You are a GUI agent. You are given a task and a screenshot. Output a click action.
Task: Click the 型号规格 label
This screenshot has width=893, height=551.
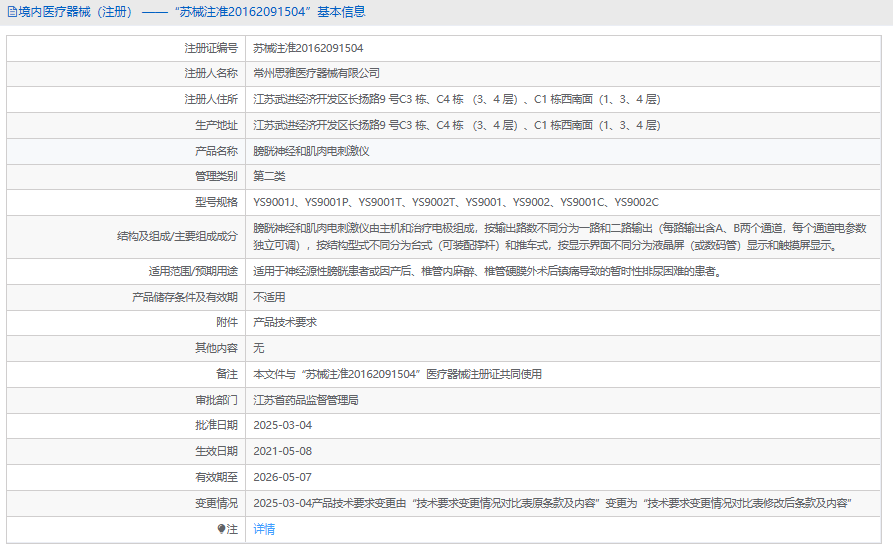tap(216, 202)
